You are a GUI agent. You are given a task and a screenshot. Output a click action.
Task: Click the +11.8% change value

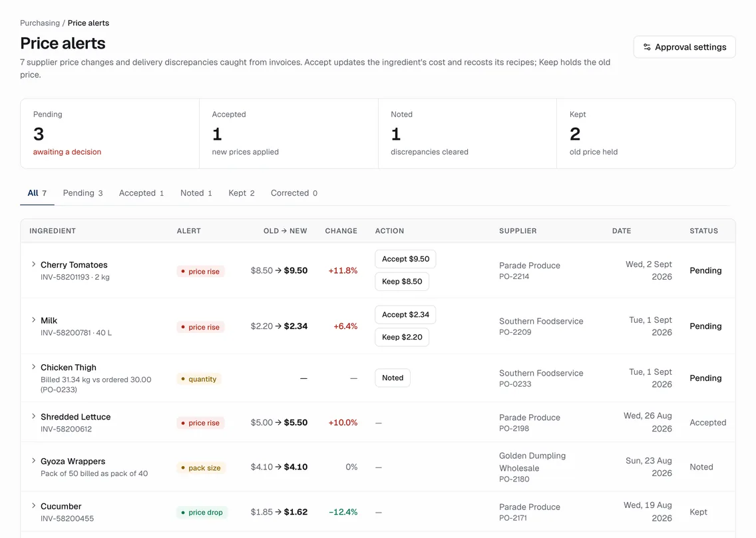pyautogui.click(x=343, y=271)
